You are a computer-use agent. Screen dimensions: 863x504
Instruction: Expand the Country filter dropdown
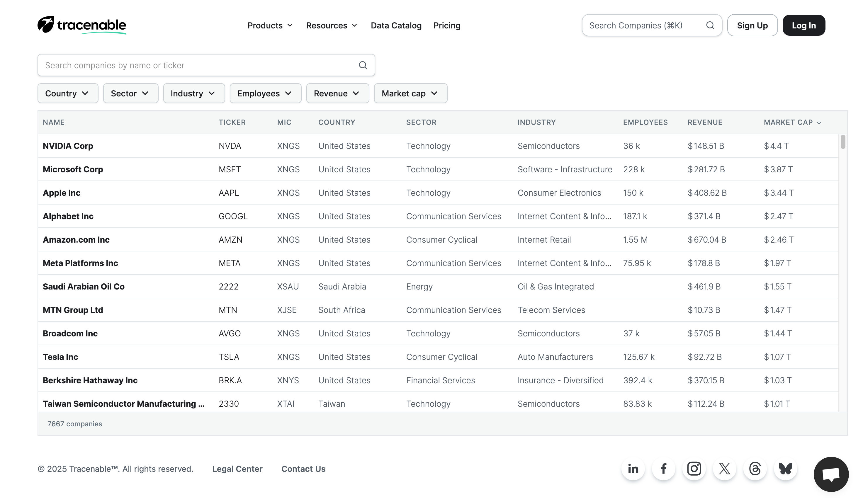coord(67,93)
